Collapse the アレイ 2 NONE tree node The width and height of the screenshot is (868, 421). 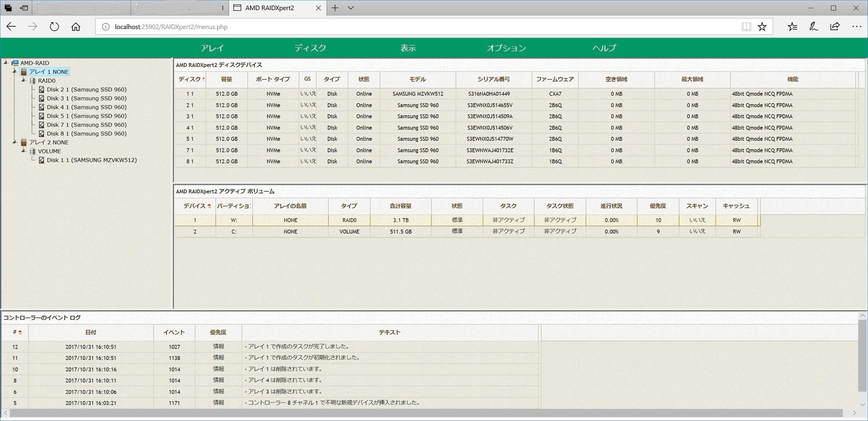point(14,142)
